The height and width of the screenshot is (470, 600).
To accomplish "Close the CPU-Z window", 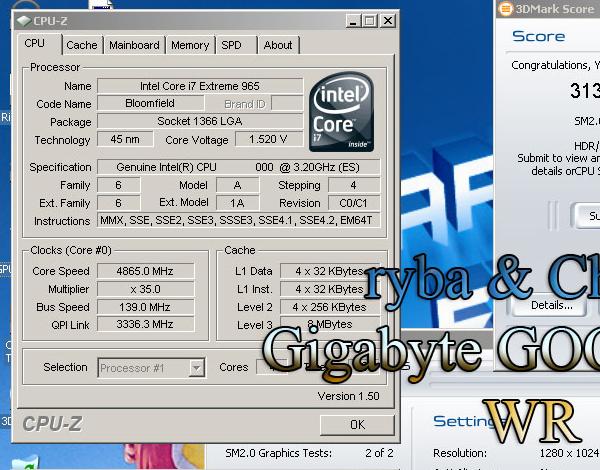I will 388,20.
